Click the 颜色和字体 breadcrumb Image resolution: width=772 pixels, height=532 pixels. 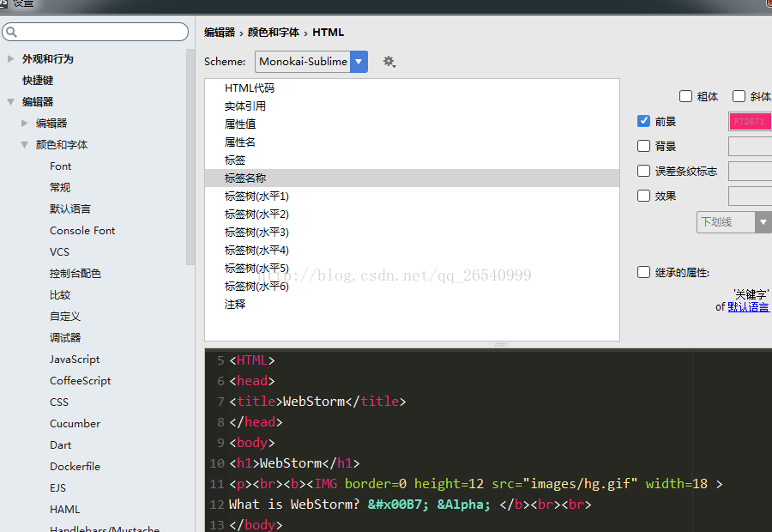pyautogui.click(x=274, y=33)
